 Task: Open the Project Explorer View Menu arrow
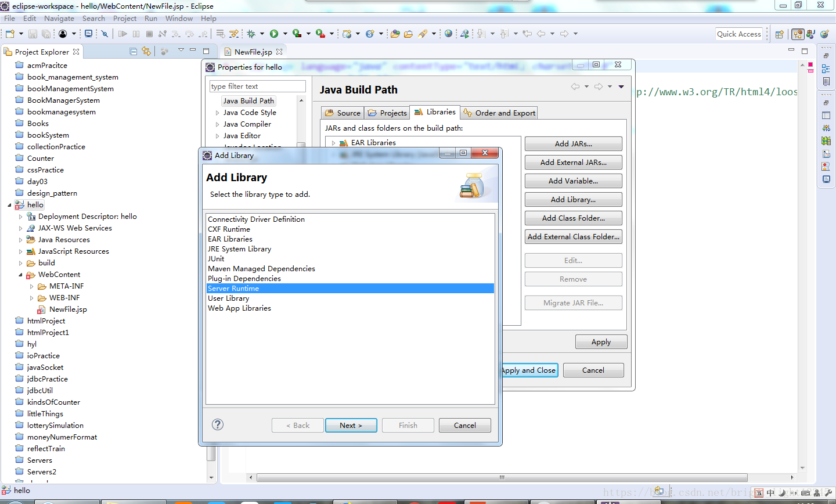[181, 51]
